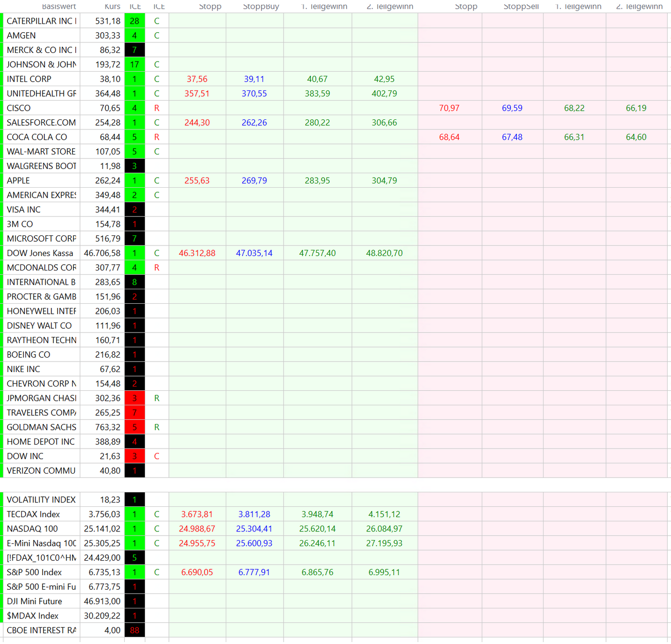Image resolution: width=671 pixels, height=644 pixels.
Task: Click Apple's Kurs value 262,24
Action: coord(108,180)
